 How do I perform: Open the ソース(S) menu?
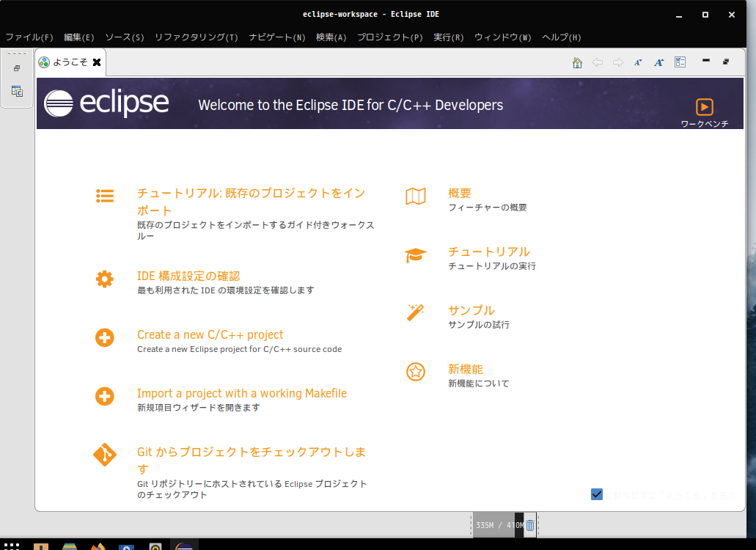pyautogui.click(x=125, y=37)
